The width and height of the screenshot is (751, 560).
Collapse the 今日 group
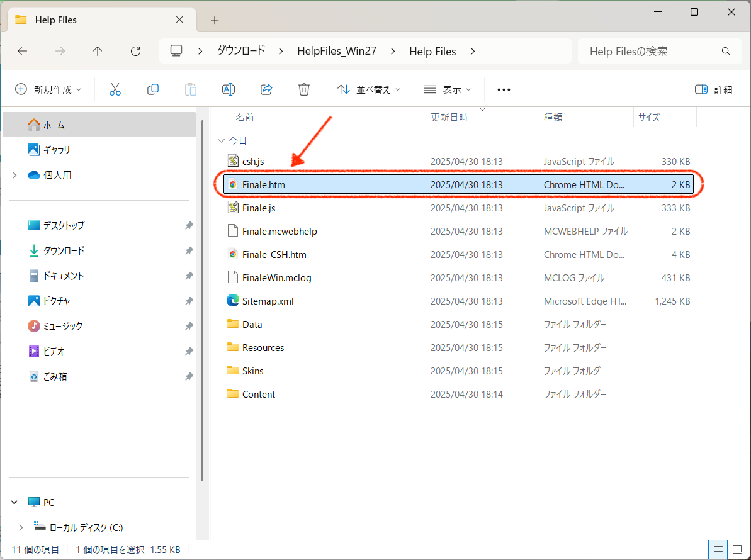(x=221, y=141)
